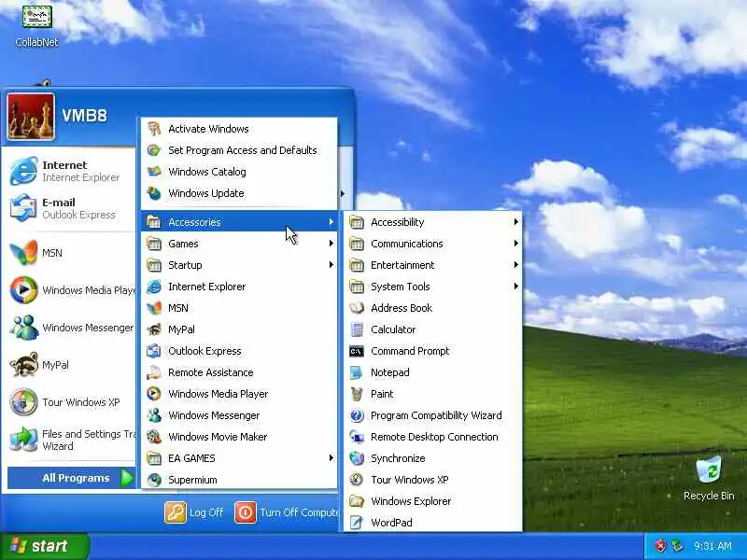Click the Remote Desktop Connection icon

point(357,437)
